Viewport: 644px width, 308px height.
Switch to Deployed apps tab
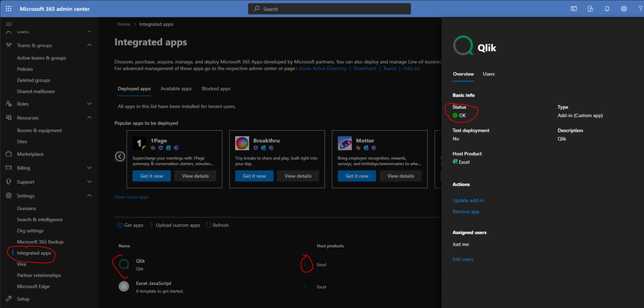click(134, 89)
